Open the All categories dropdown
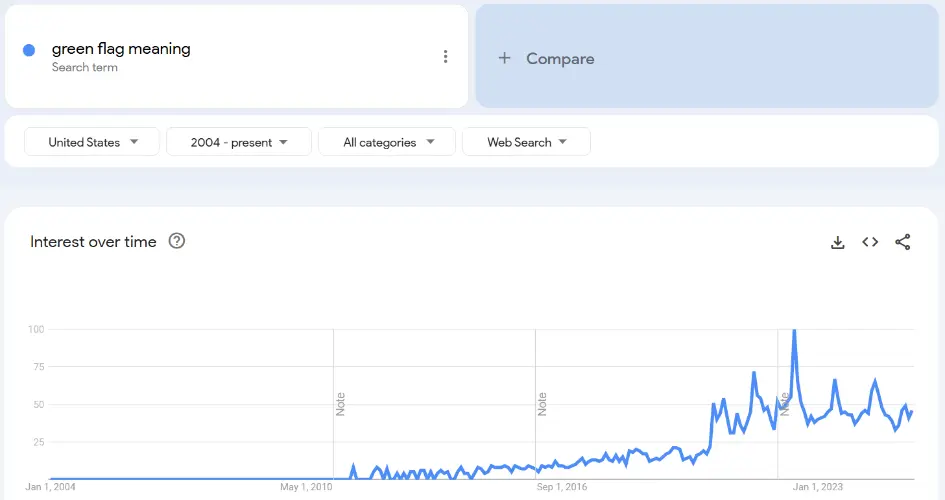Viewport: 945px width, 500px height. click(x=387, y=142)
